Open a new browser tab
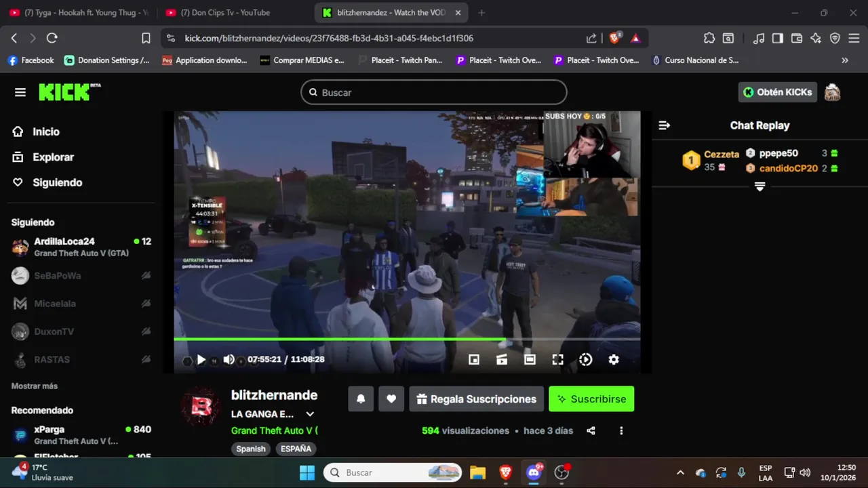 pos(482,12)
